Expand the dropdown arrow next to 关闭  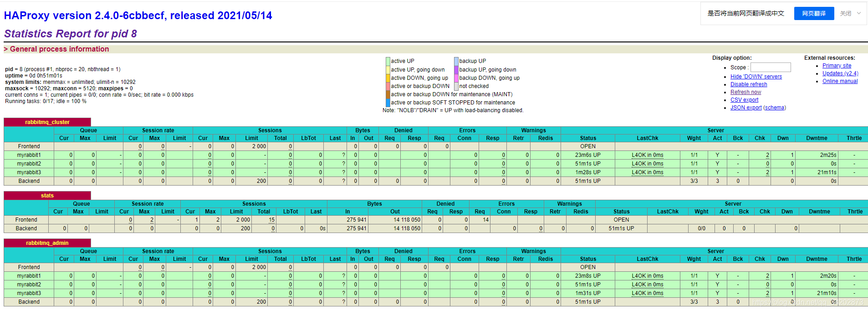[859, 13]
